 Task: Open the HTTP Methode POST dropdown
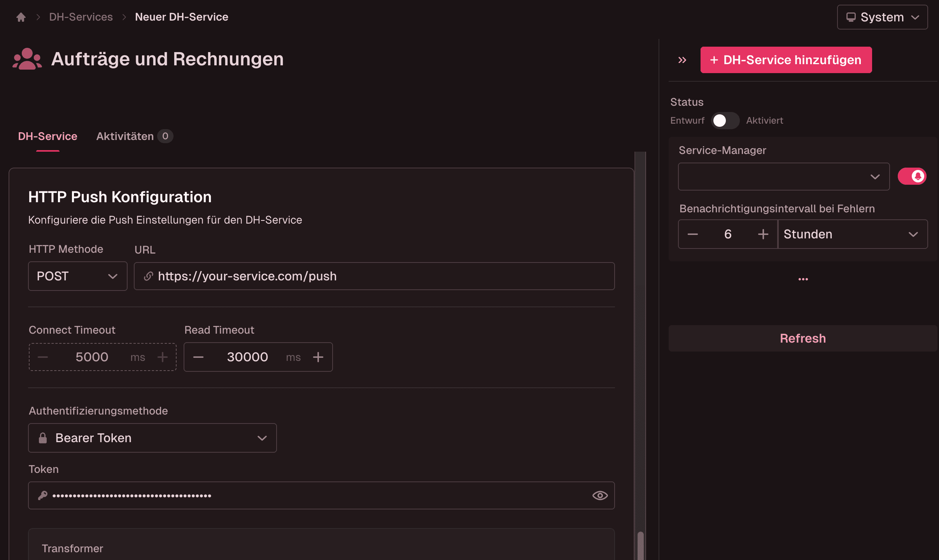coord(77,276)
